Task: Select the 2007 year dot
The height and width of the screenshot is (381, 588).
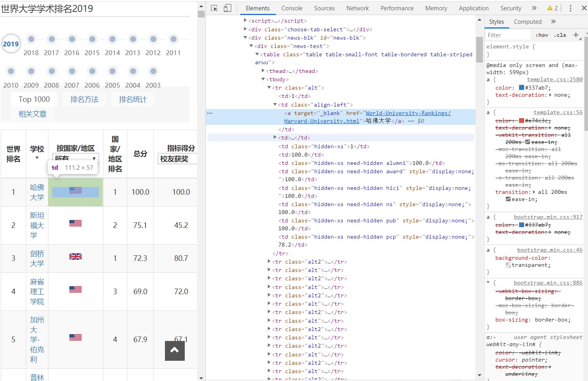Action: point(72,71)
